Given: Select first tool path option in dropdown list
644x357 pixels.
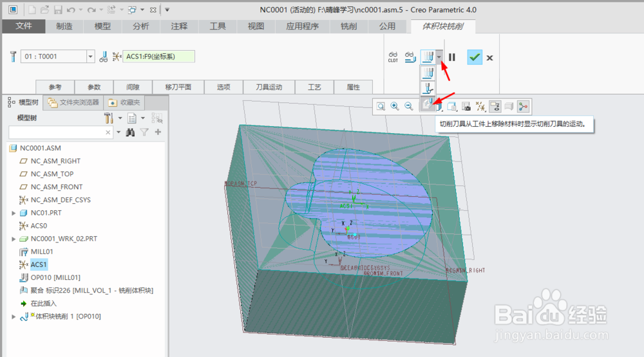Looking at the screenshot, I should (x=428, y=73).
